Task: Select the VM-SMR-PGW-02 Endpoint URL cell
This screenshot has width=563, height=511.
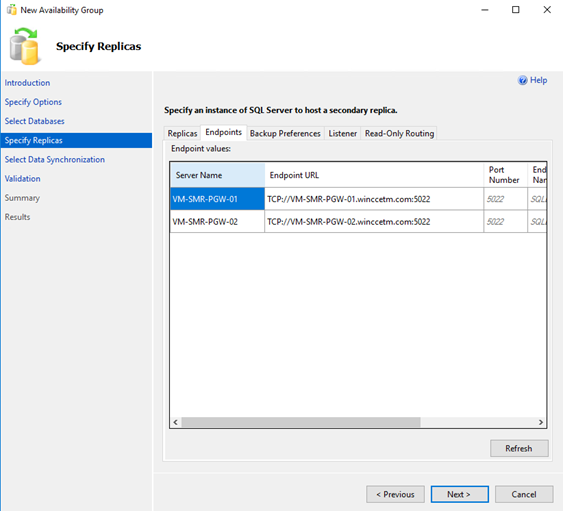Action: (x=374, y=222)
